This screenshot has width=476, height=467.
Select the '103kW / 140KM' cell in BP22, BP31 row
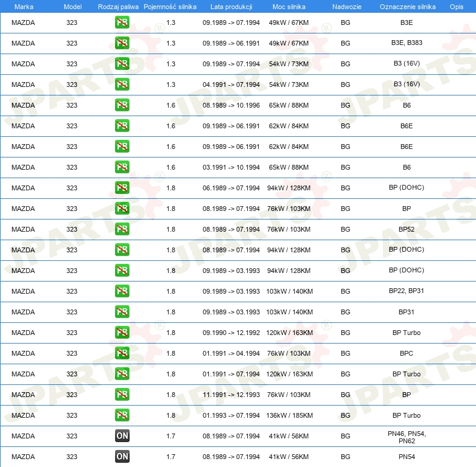[x=289, y=291]
